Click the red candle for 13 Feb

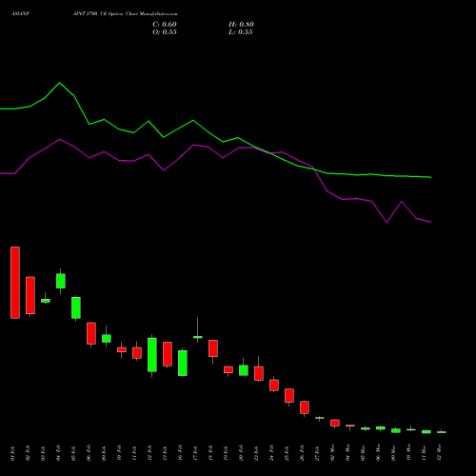pos(168,354)
